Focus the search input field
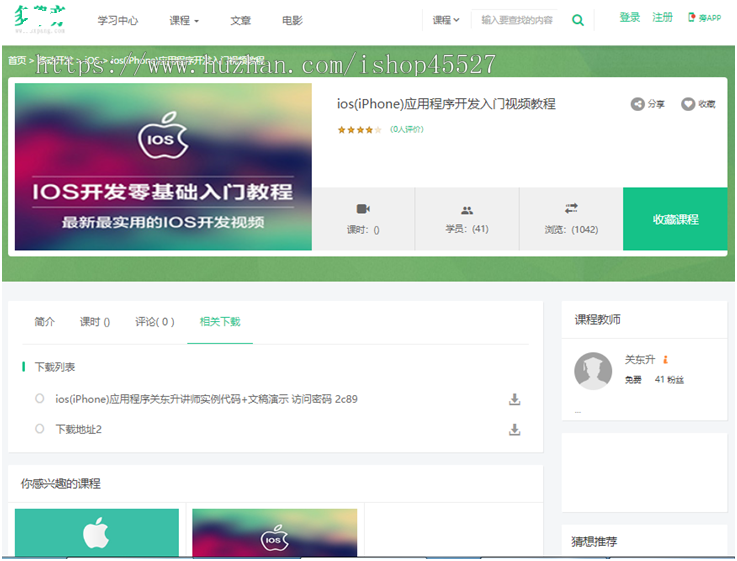 tap(517, 20)
